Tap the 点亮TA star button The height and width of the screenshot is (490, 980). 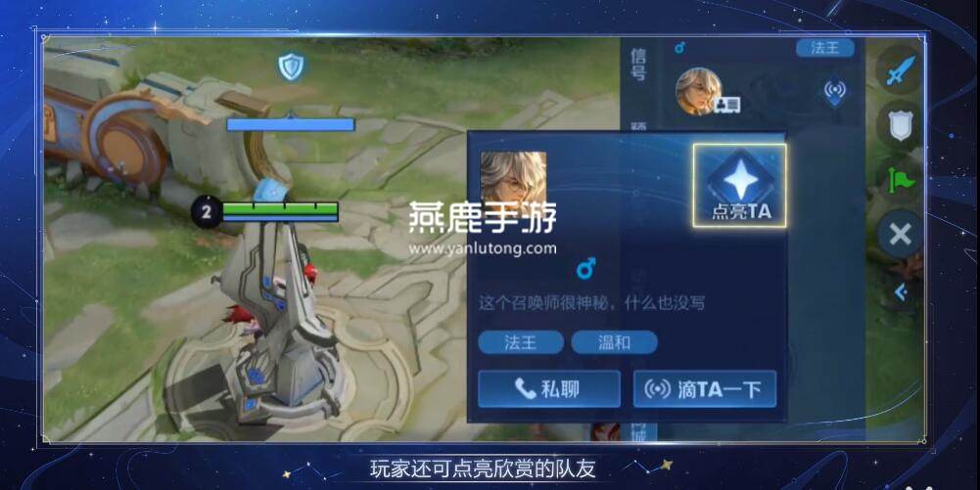[x=740, y=186]
